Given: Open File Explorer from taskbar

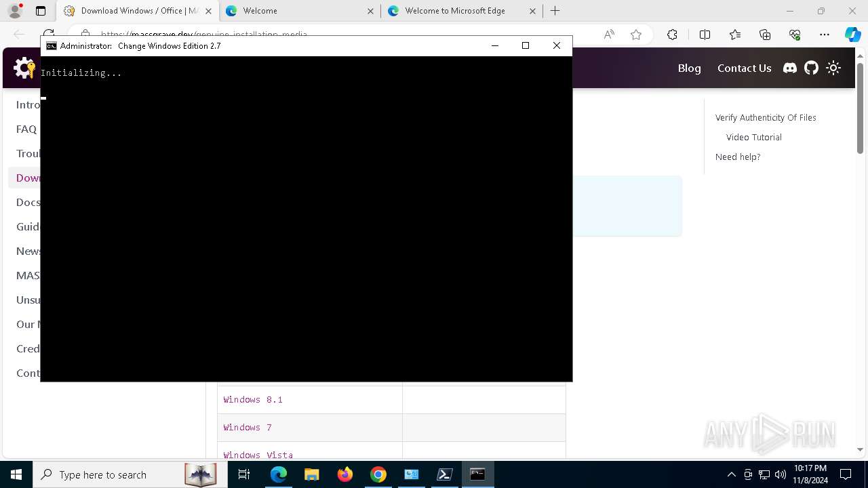Looking at the screenshot, I should [x=312, y=474].
